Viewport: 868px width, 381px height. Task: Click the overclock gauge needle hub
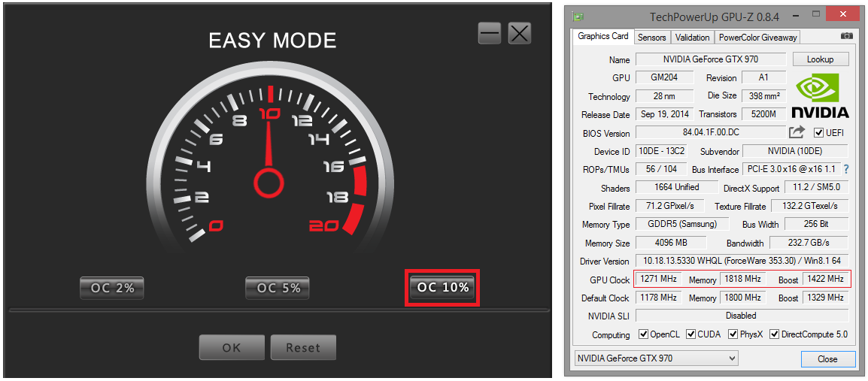269,182
